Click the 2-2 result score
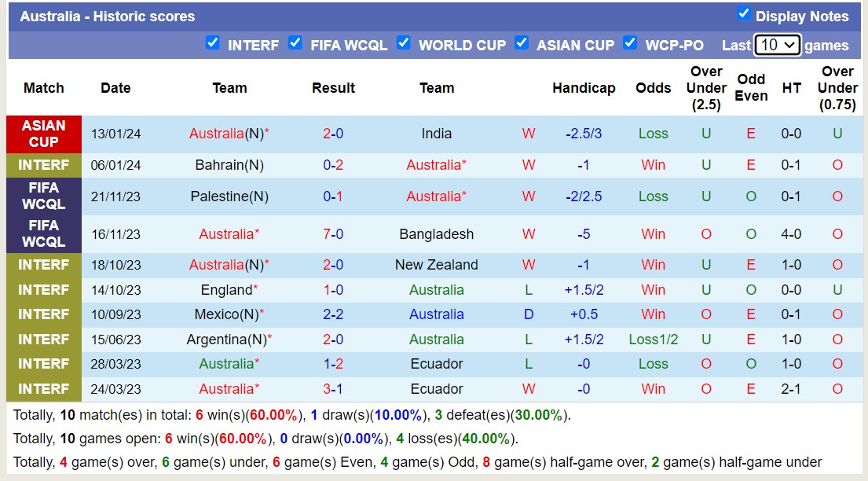The width and height of the screenshot is (868, 481). [333, 314]
